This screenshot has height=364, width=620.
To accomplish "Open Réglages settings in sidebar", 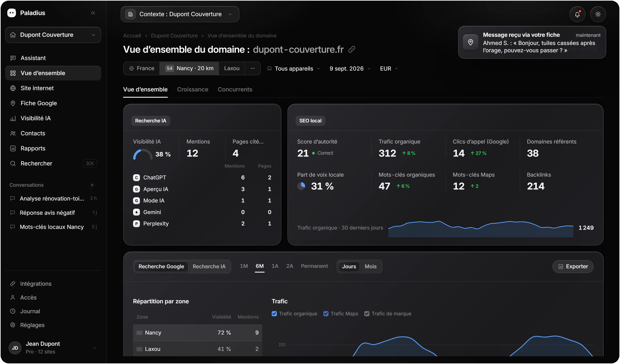I will (x=53, y=325).
